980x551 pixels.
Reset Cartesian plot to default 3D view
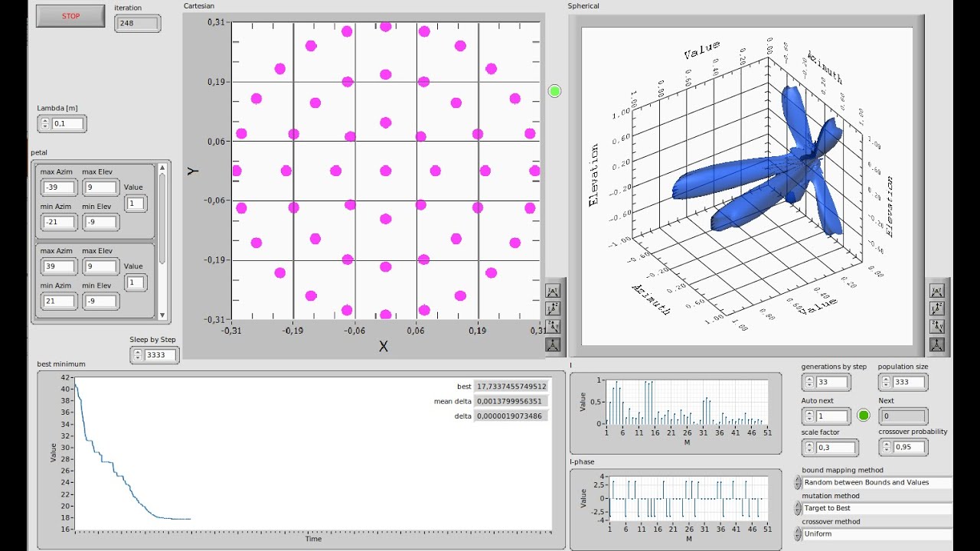coord(553,345)
